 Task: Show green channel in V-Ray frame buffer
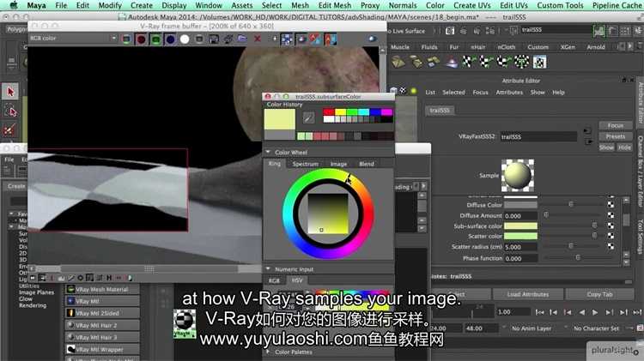coord(155,39)
